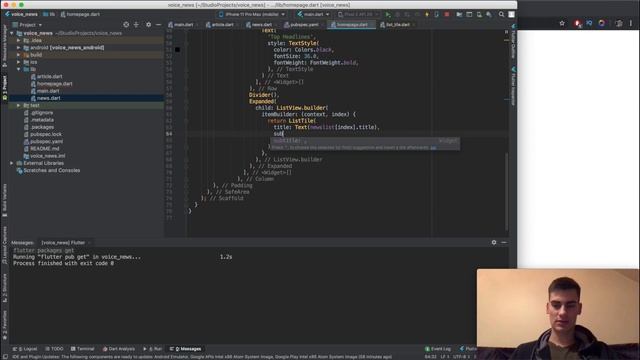Open the Project view dropdown
Viewport: 640px width, 360px height.
pyautogui.click(x=27, y=25)
